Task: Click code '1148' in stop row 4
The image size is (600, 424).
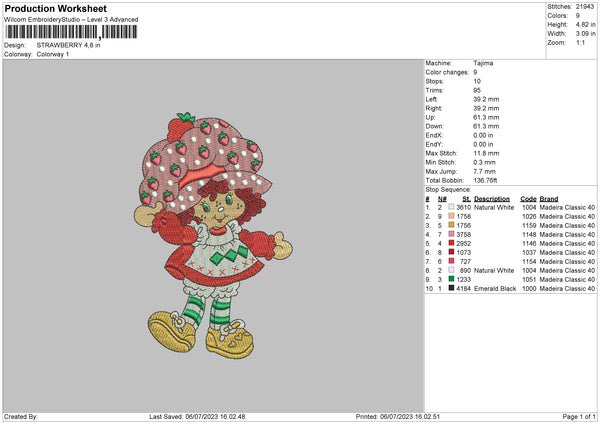Action: tap(529, 235)
